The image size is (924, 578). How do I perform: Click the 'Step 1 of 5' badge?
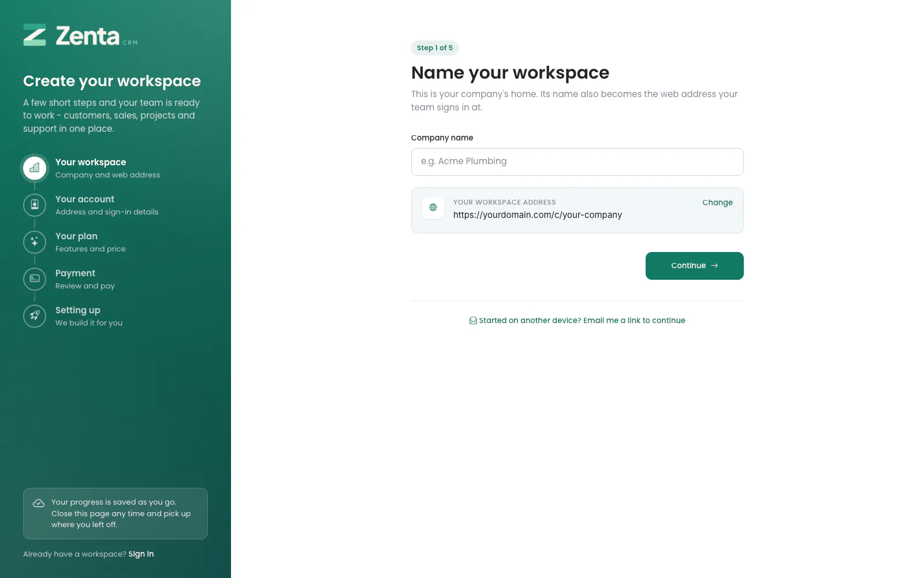point(435,48)
